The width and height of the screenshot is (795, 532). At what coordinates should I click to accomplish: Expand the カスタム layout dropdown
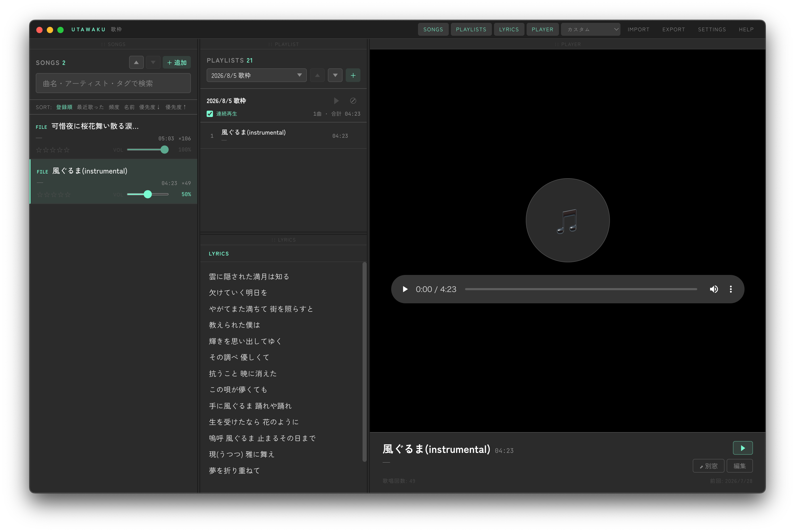pos(591,29)
